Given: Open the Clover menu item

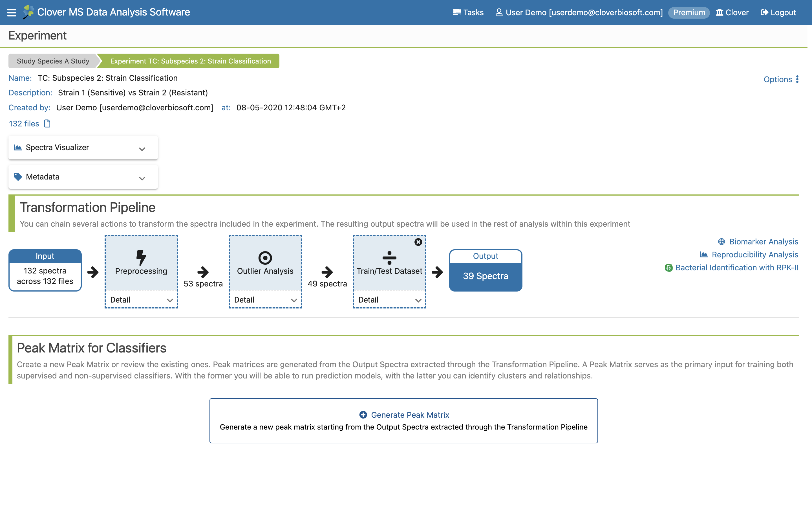Looking at the screenshot, I should pos(732,12).
